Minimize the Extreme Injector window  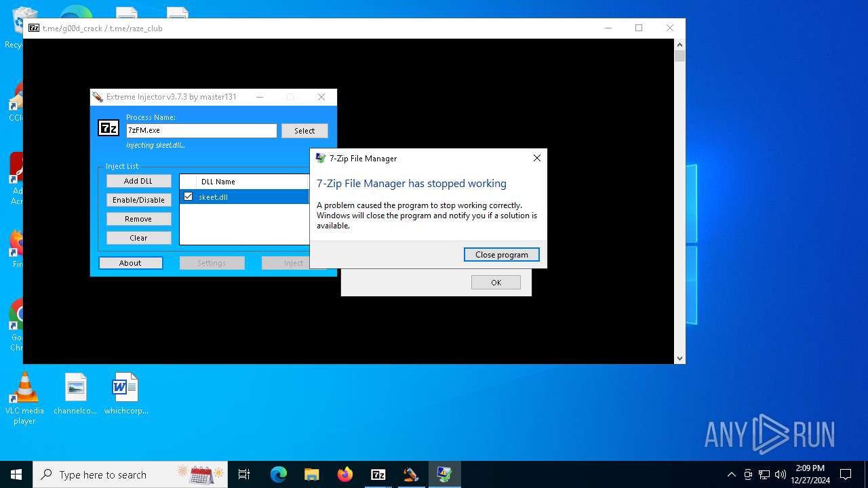tap(260, 97)
